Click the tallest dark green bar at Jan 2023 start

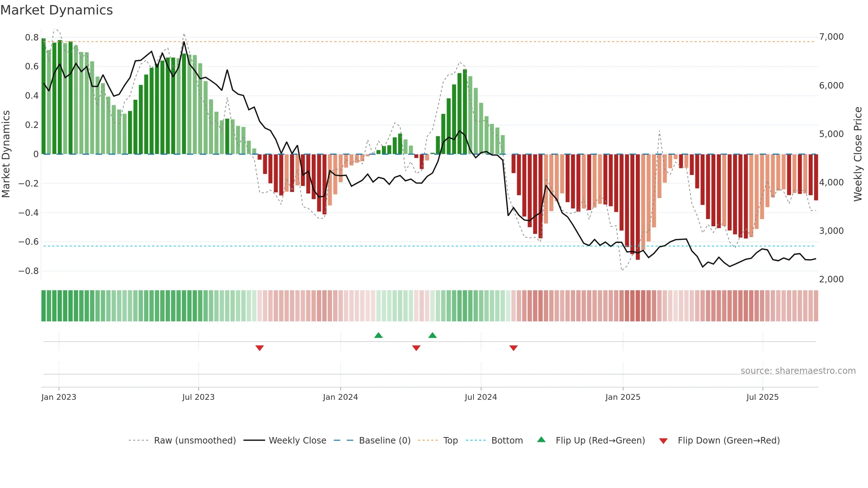click(x=43, y=96)
